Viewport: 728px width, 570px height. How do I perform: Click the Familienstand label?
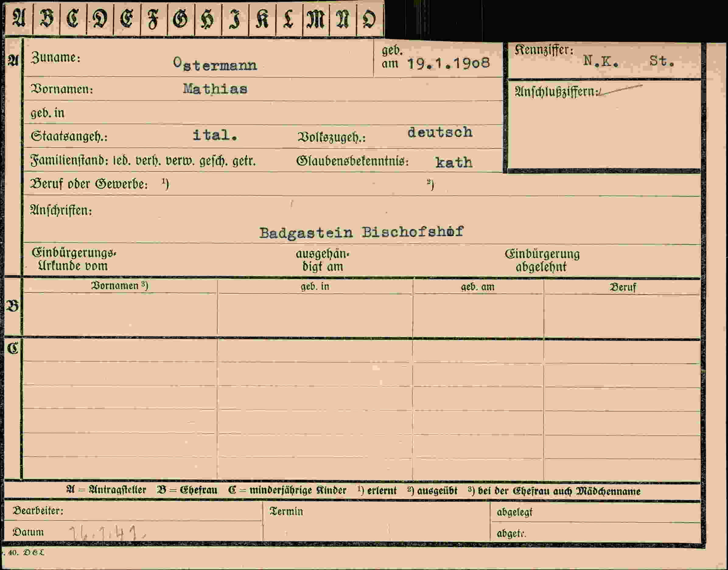coord(69,160)
